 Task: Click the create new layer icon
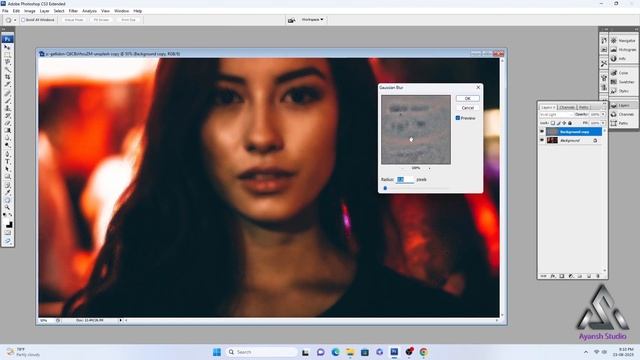[x=589, y=276]
